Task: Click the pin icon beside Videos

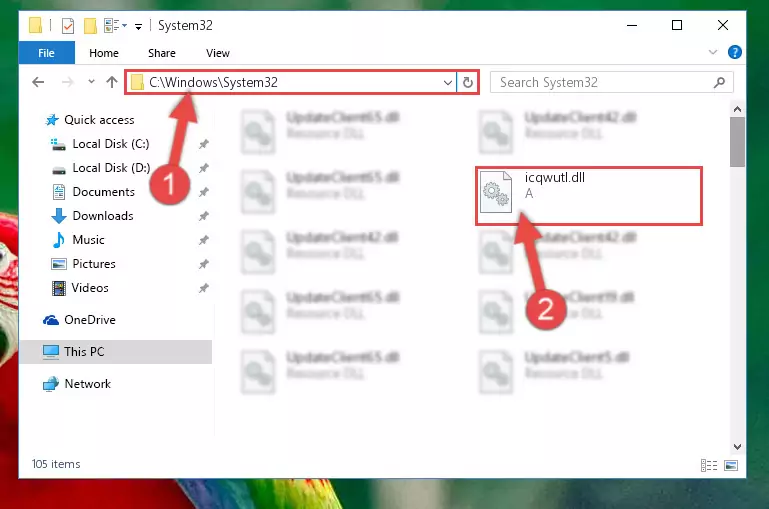Action: [204, 288]
